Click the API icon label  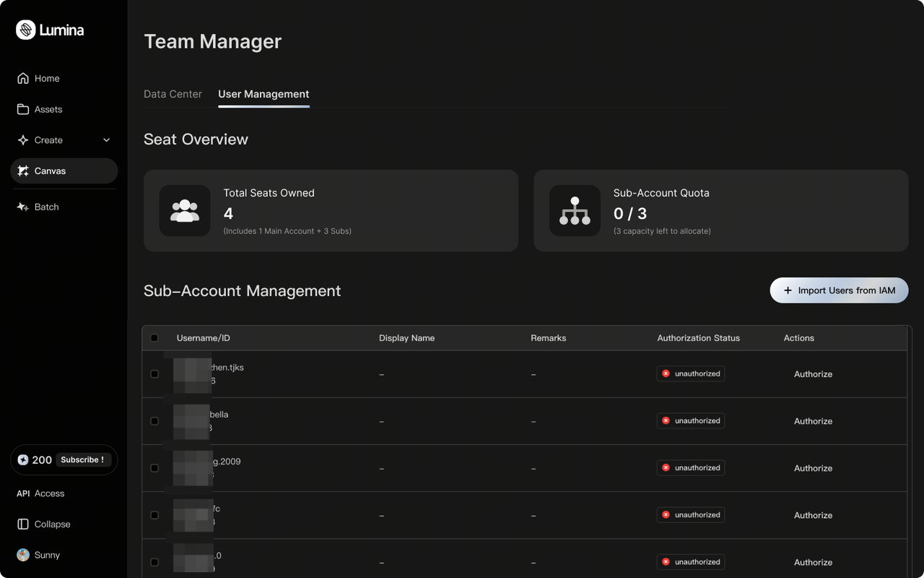(23, 493)
